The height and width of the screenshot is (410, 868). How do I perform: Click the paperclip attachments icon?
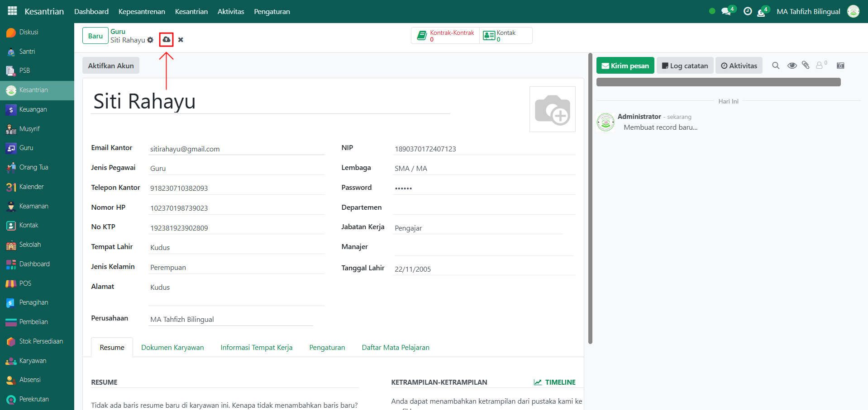point(806,66)
